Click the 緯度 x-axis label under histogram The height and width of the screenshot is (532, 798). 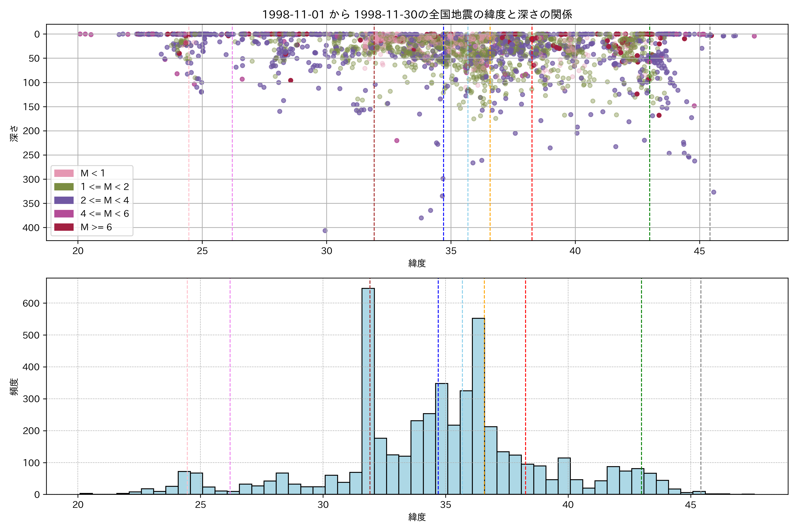417,517
